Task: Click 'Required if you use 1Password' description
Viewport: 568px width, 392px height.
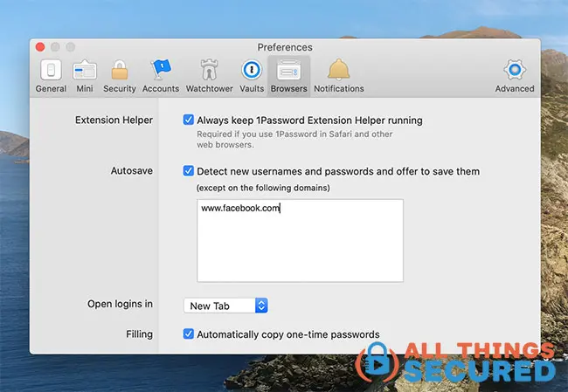Action: [294, 139]
